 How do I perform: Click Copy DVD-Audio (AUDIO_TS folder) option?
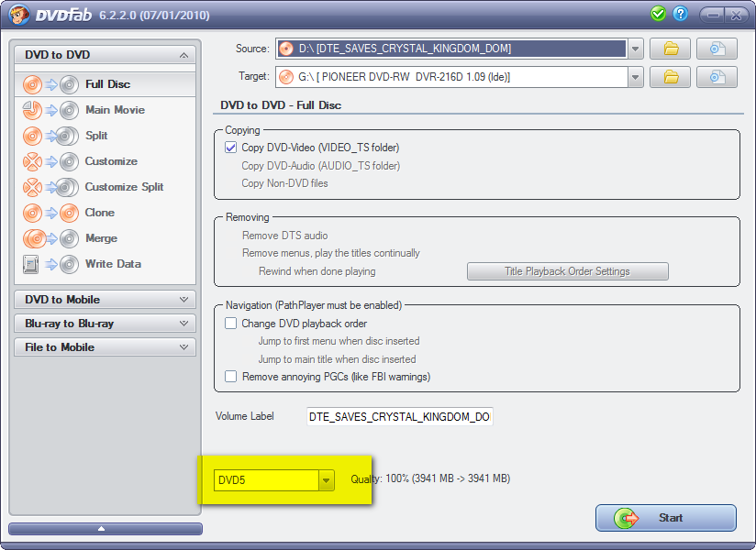(320, 166)
